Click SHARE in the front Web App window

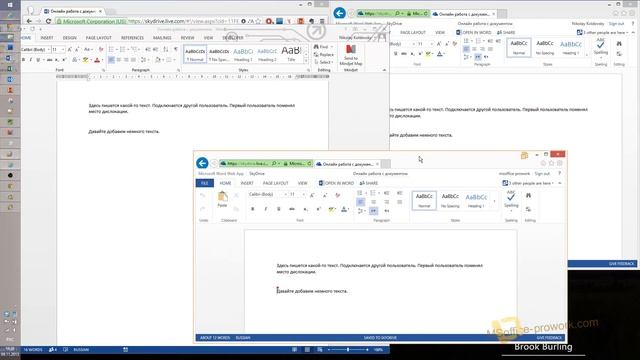pos(369,183)
